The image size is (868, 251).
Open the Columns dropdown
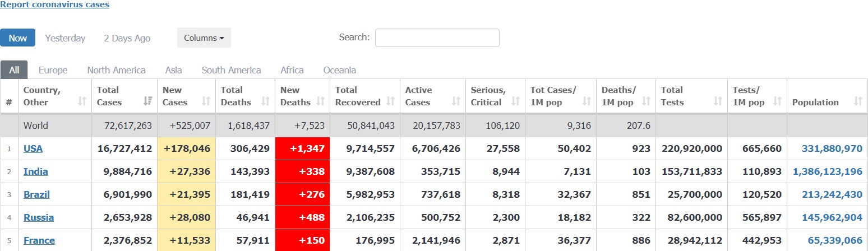coord(204,38)
